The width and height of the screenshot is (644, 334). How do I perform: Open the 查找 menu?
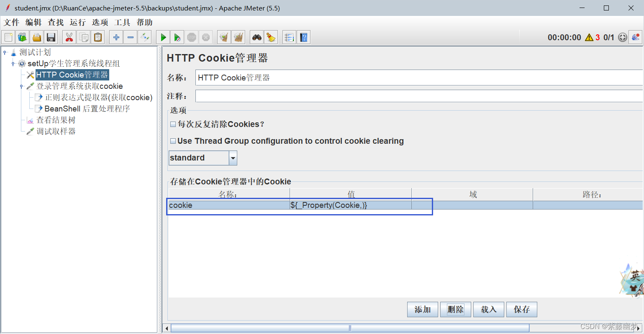[56, 23]
